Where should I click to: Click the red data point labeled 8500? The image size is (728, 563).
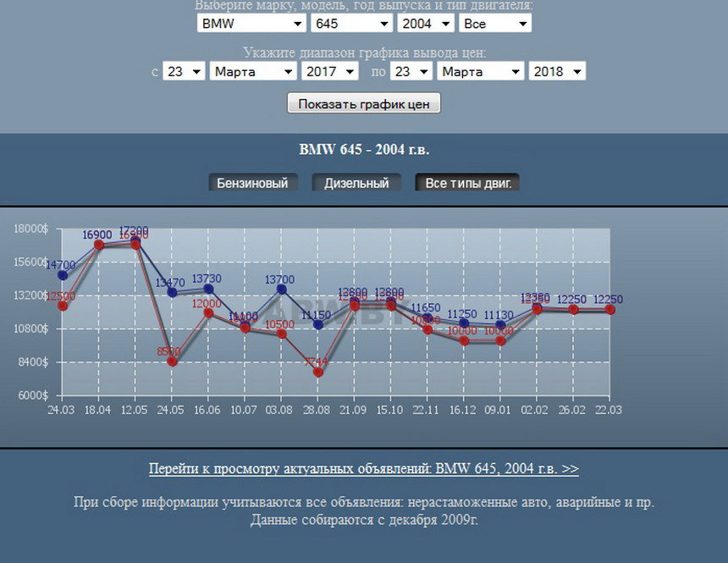172,362
